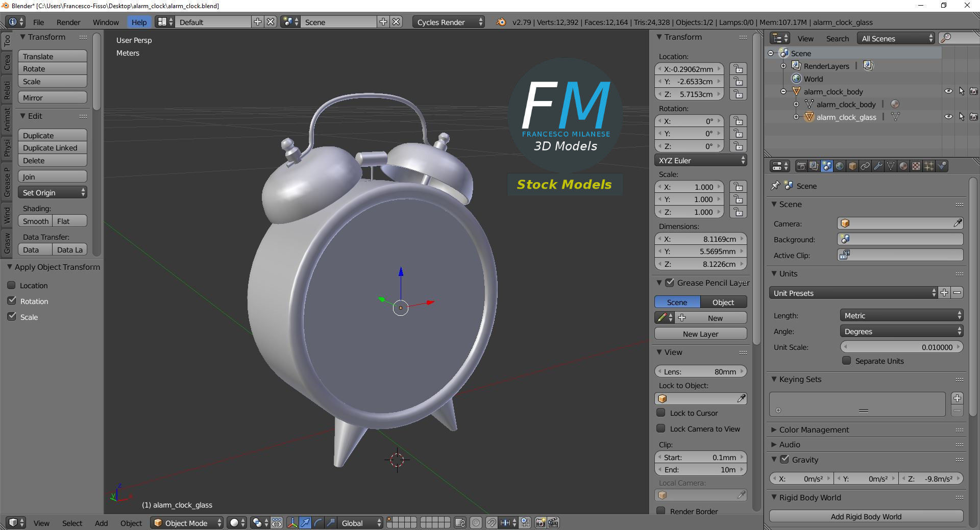The height and width of the screenshot is (530, 980).
Task: Enable the Separate Units checkbox
Action: (846, 361)
